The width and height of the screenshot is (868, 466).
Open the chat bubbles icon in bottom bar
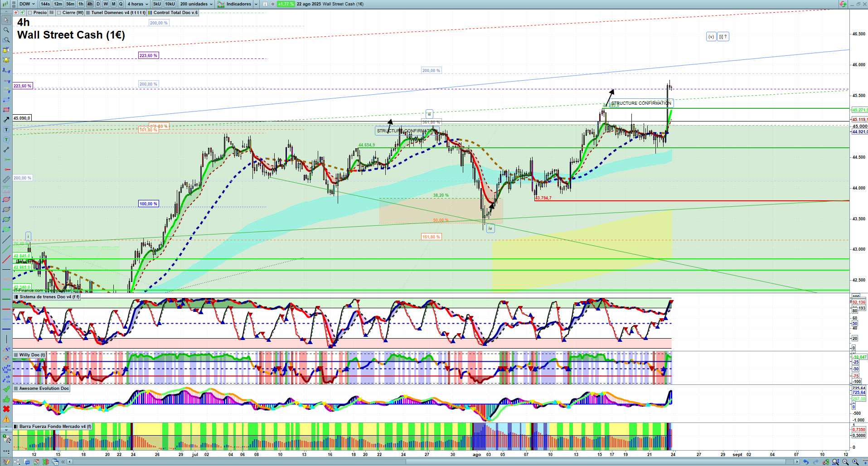tap(27, 462)
